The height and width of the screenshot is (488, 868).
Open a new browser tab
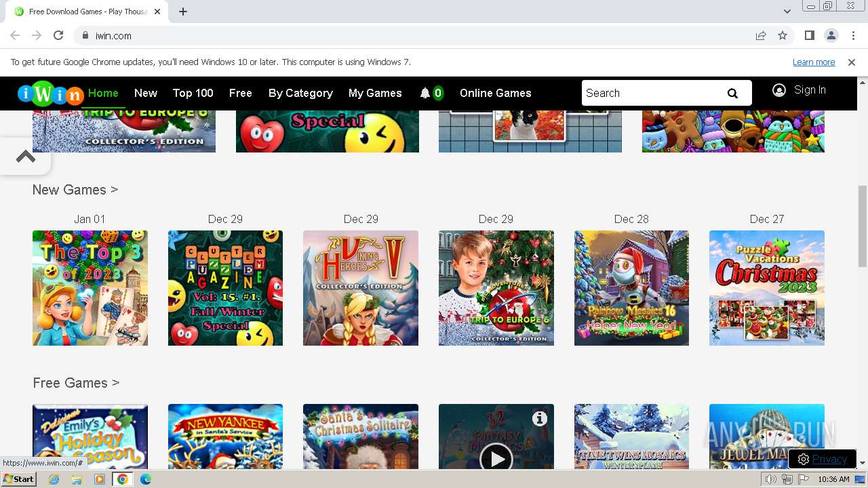click(183, 12)
